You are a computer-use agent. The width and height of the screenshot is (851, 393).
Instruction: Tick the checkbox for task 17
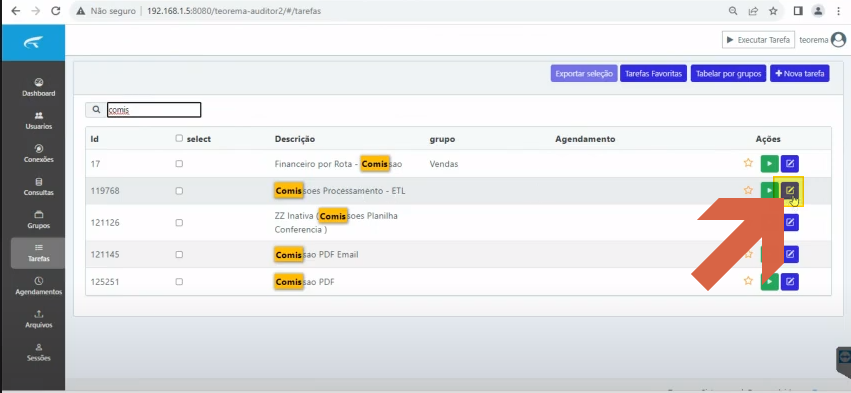(x=179, y=163)
